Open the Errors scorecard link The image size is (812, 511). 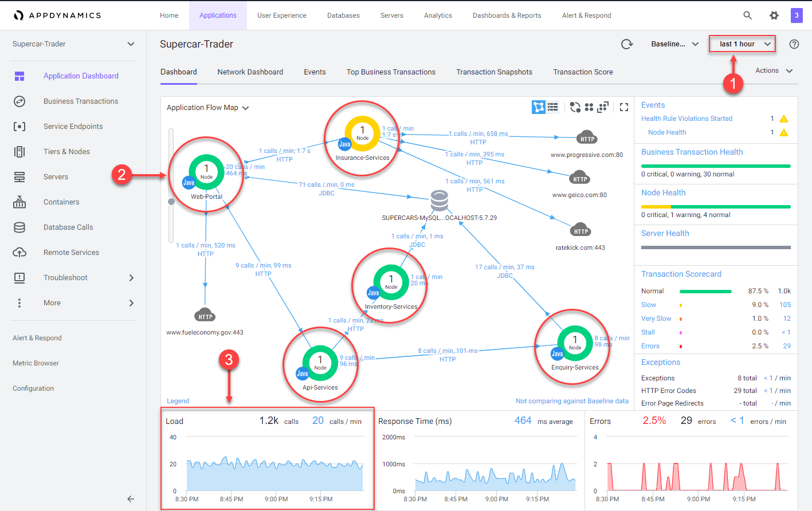pos(650,346)
